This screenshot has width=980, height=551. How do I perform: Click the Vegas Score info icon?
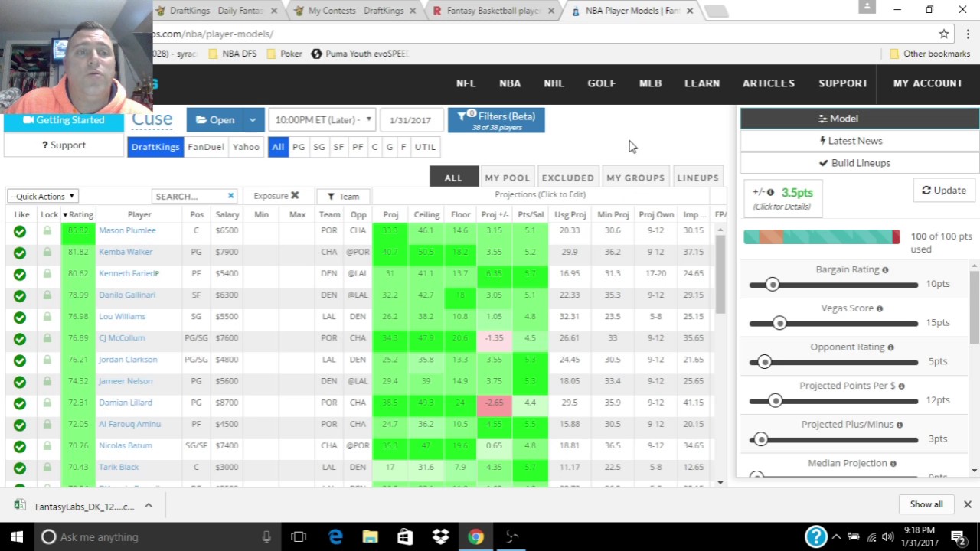tap(879, 308)
